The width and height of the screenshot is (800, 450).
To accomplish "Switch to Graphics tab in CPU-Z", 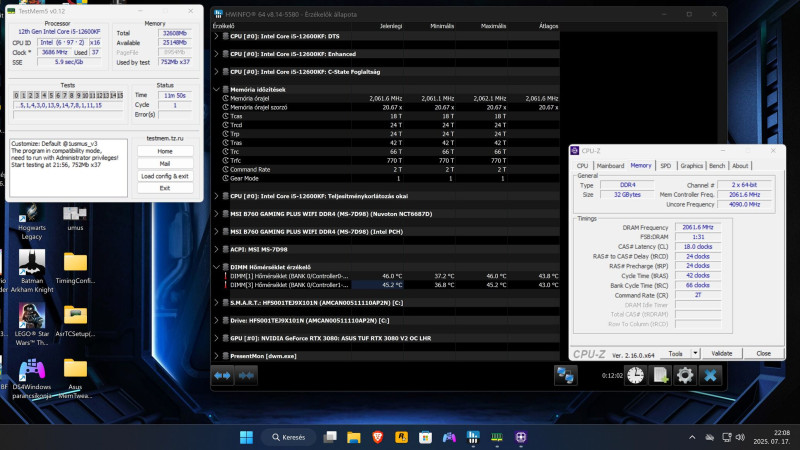I will (691, 166).
